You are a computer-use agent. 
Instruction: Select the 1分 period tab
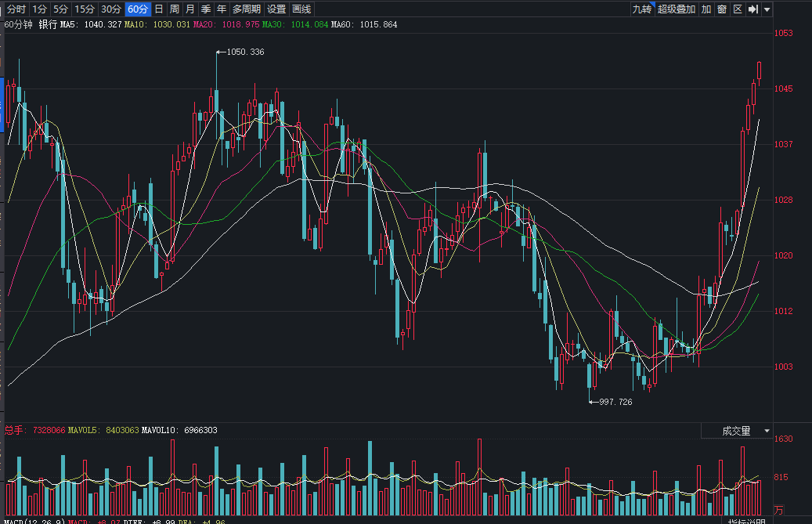coord(40,9)
